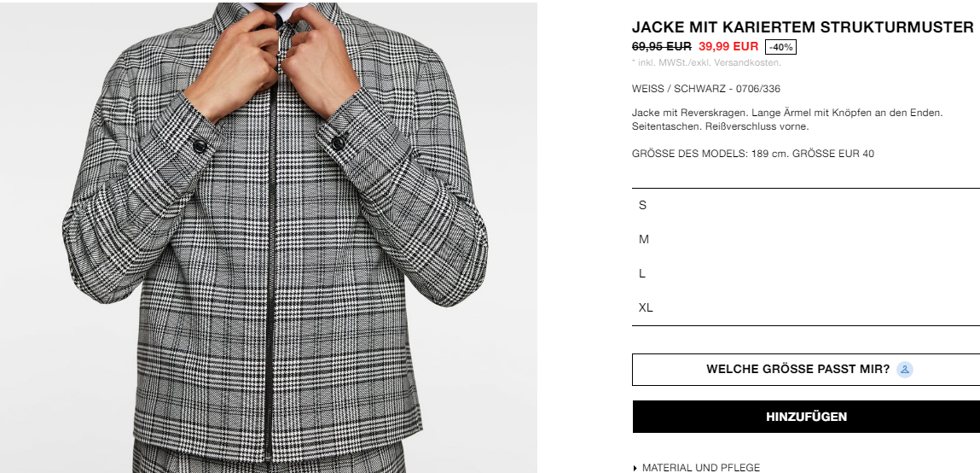Viewport: 980px width, 473px height.
Task: Pick size XL
Action: click(x=806, y=307)
